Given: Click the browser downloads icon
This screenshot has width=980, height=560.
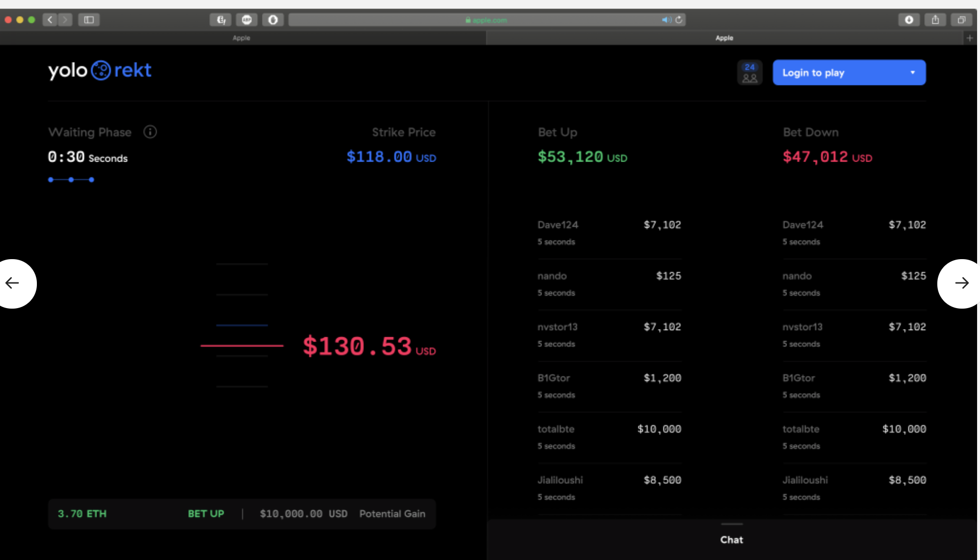Looking at the screenshot, I should (909, 20).
